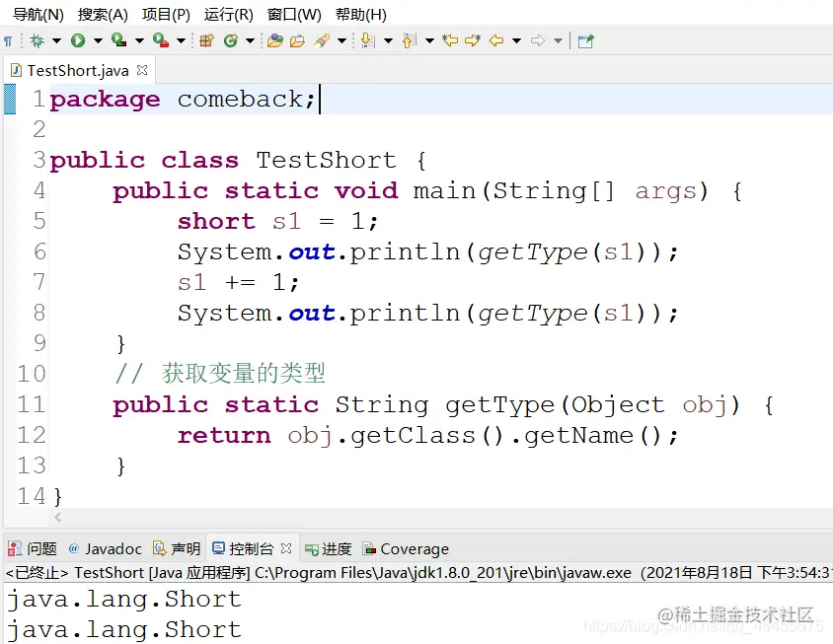Click on 'short s1 = 1;' statement
Image resolution: width=833 pixels, height=644 pixels.
coord(278,221)
